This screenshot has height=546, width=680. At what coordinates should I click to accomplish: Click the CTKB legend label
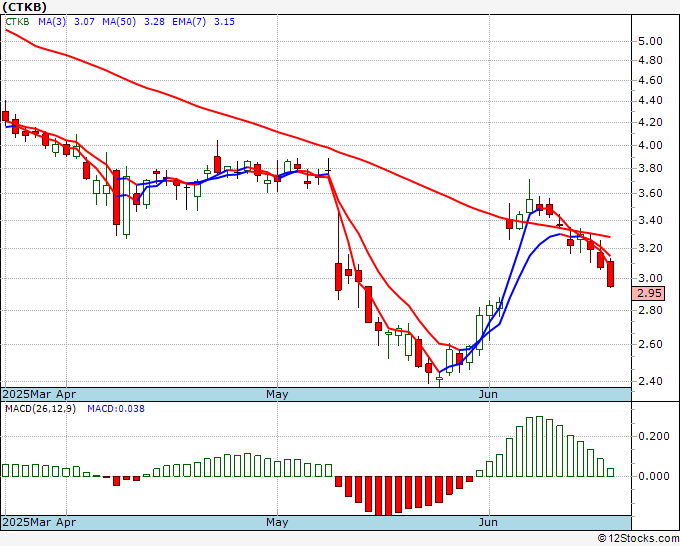point(17,22)
